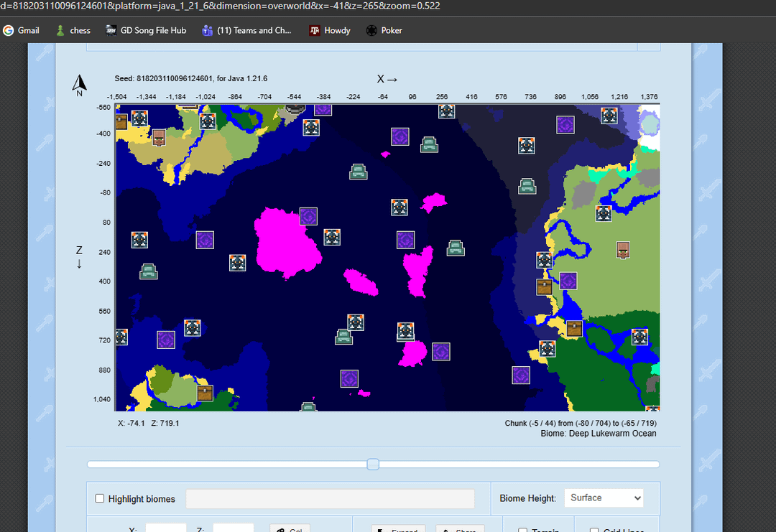Click the chest icon beside the east coast ruined portal
This screenshot has width=776, height=532.
pyautogui.click(x=545, y=286)
